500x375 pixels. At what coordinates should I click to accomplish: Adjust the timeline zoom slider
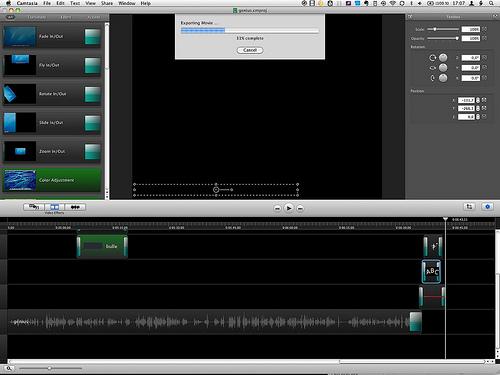pyautogui.click(x=50, y=368)
